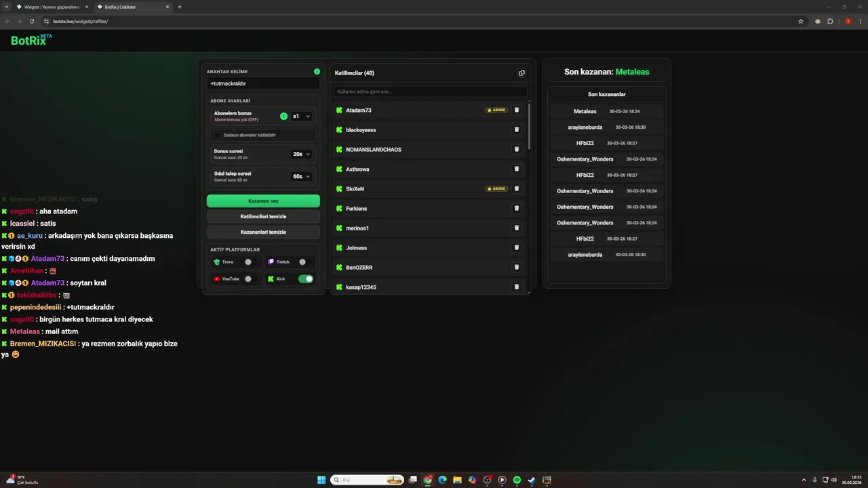Delete participant Atadam73 with trash icon
868x488 pixels.
click(x=517, y=110)
